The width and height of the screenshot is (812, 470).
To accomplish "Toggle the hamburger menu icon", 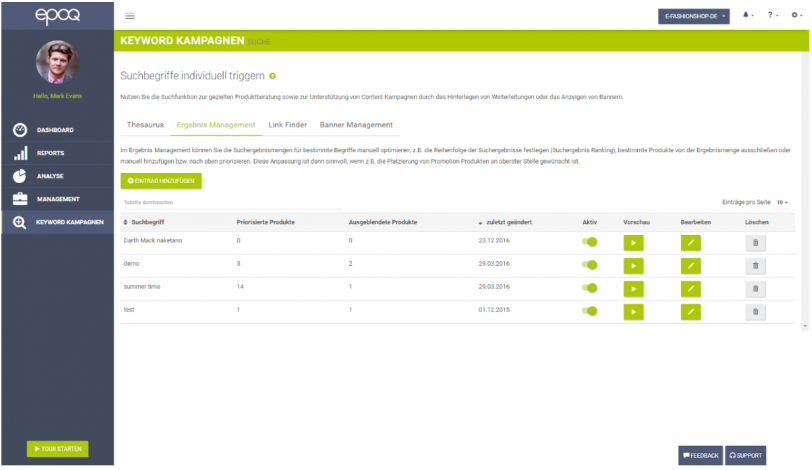I will tap(130, 16).
